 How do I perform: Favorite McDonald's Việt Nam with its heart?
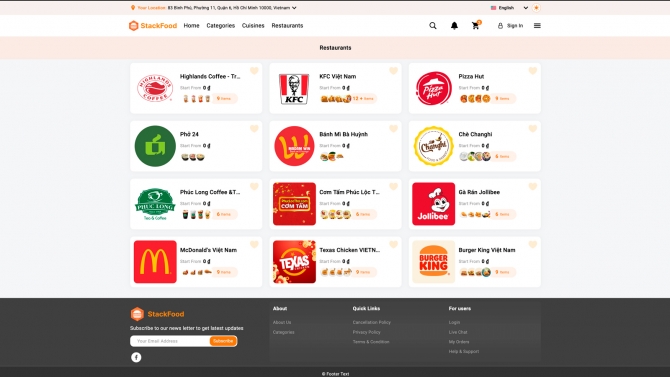[x=254, y=244]
